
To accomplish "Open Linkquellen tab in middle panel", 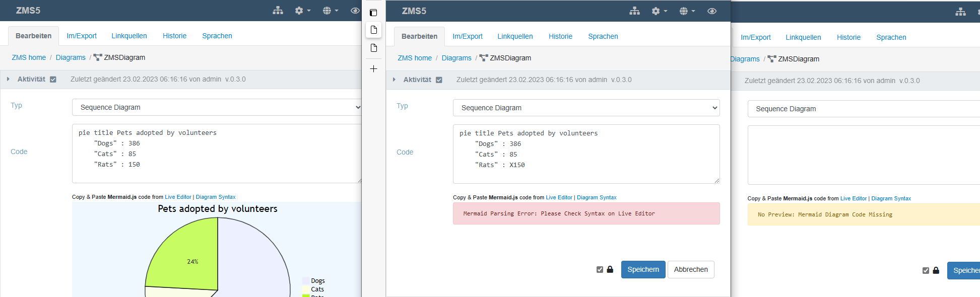I will click(x=515, y=36).
